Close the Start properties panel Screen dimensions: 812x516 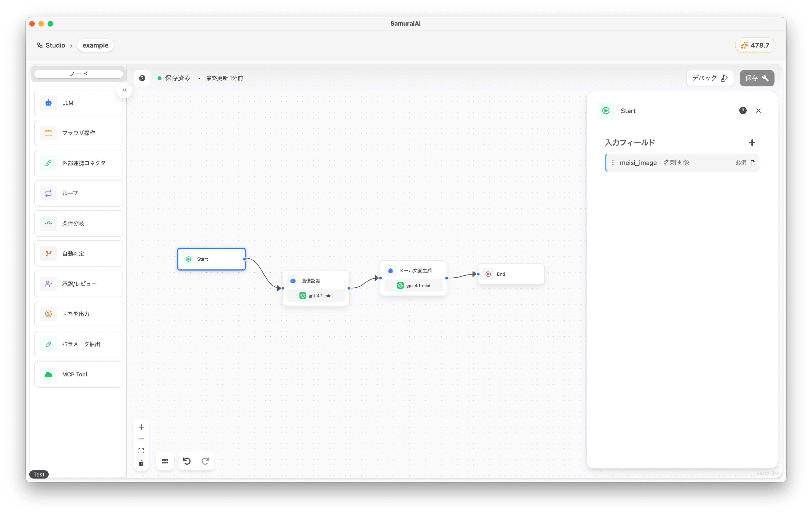(758, 111)
